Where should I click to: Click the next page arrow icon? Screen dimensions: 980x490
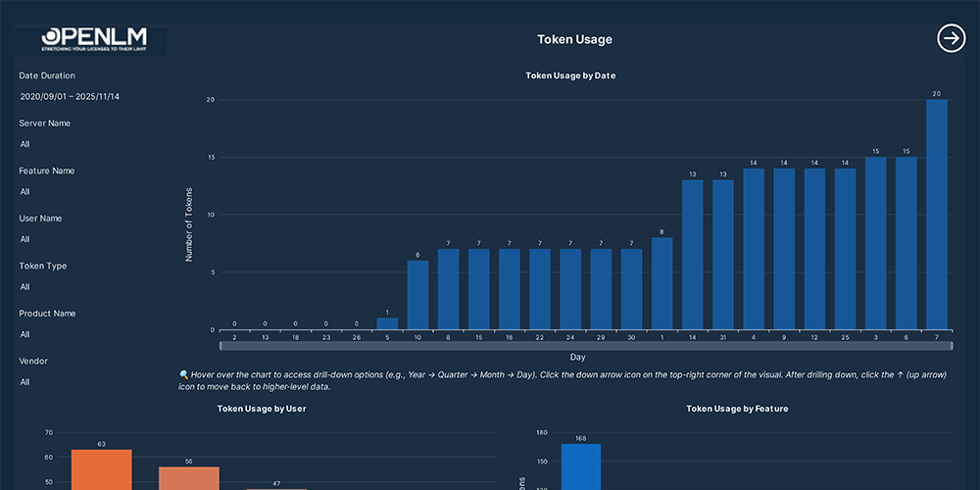click(952, 38)
